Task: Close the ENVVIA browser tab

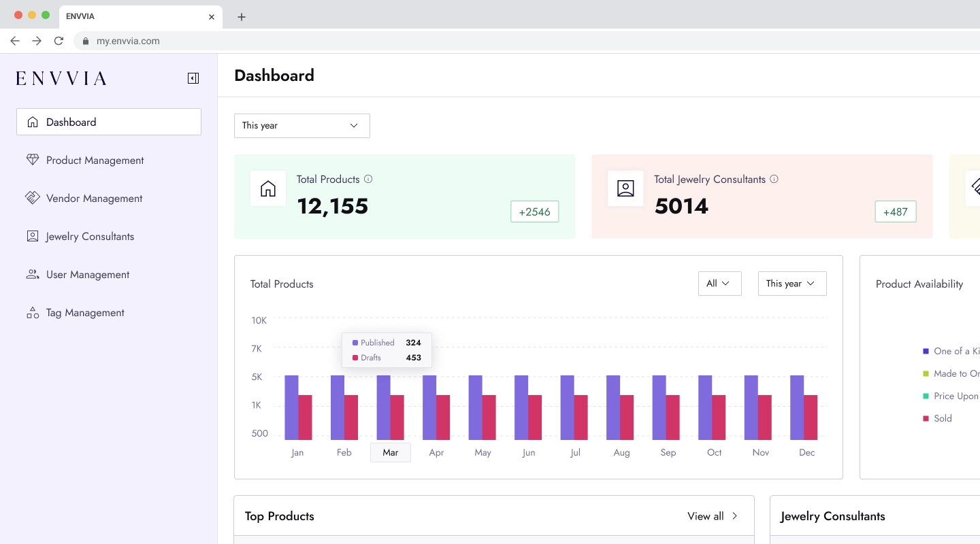Action: point(212,17)
